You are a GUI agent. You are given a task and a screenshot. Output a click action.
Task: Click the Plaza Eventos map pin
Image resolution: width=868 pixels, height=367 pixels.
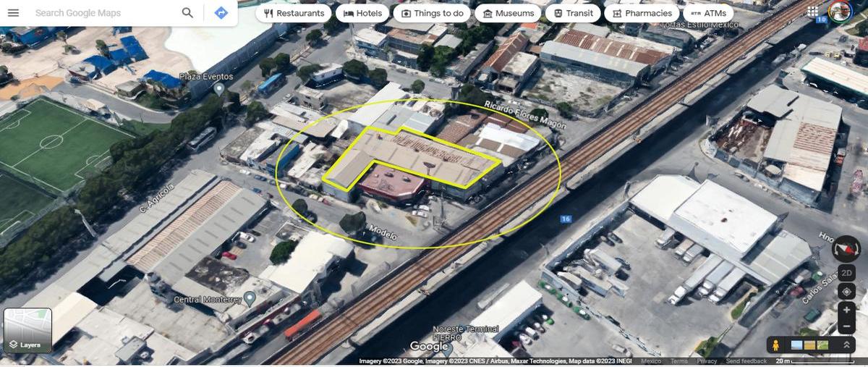tap(220, 88)
